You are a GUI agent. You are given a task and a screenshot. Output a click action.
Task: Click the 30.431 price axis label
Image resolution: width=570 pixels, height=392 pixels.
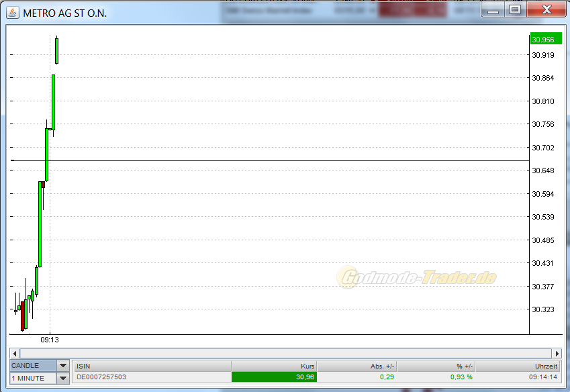pyautogui.click(x=543, y=263)
